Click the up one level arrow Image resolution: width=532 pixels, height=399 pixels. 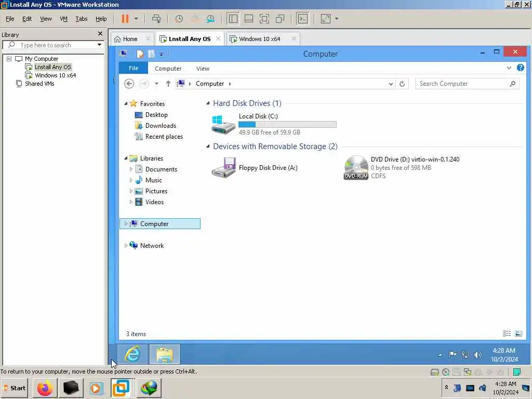[168, 84]
